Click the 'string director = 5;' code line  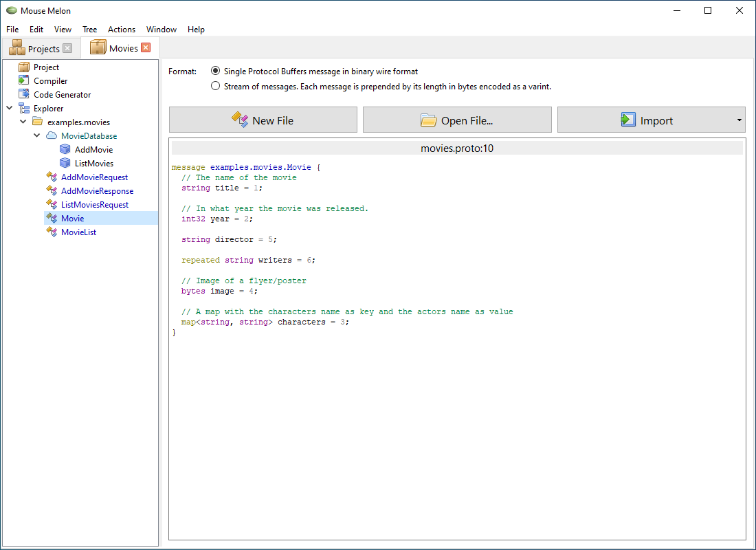point(229,239)
